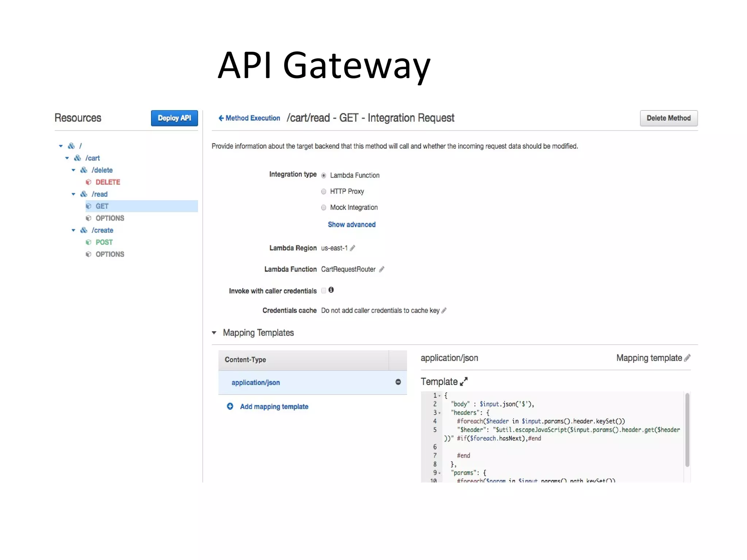The image size is (747, 560).
Task: Click the Delete Method button
Action: click(x=669, y=118)
